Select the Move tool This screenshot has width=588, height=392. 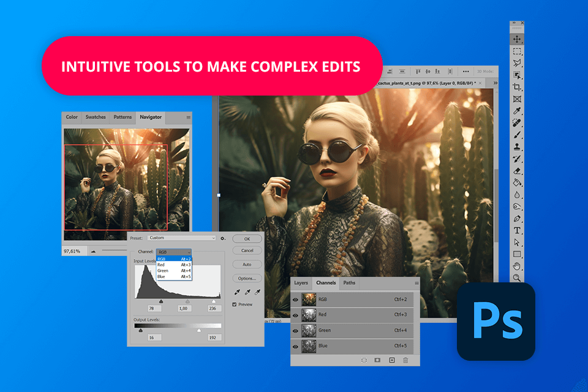click(x=517, y=39)
